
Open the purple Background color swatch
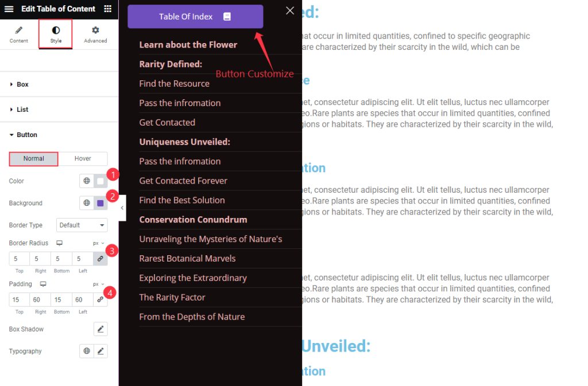click(x=100, y=203)
